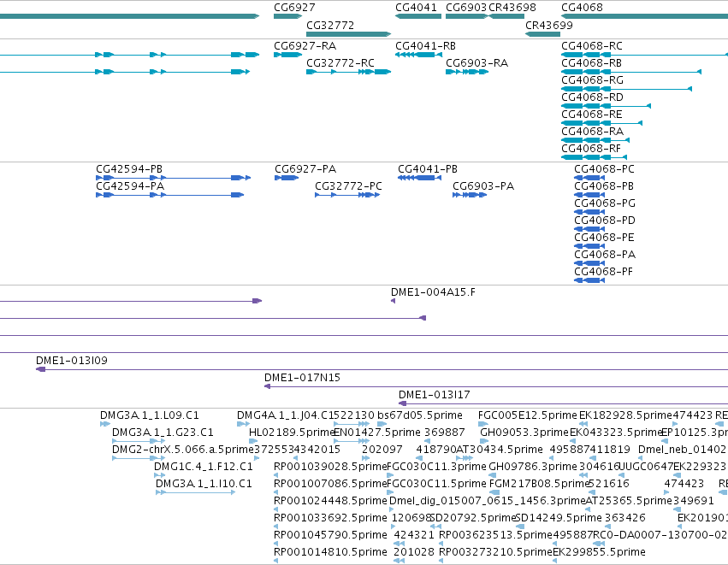Click EST GH09786.3prime
728x565 pixels.
533,467
